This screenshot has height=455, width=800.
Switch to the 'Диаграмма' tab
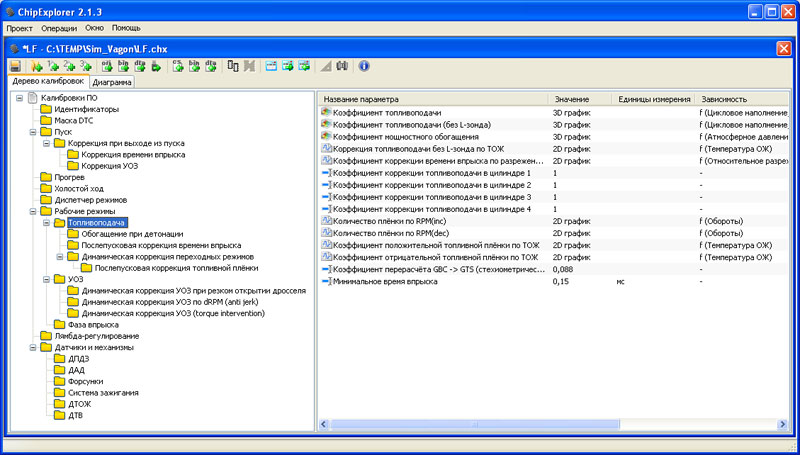pos(113,83)
